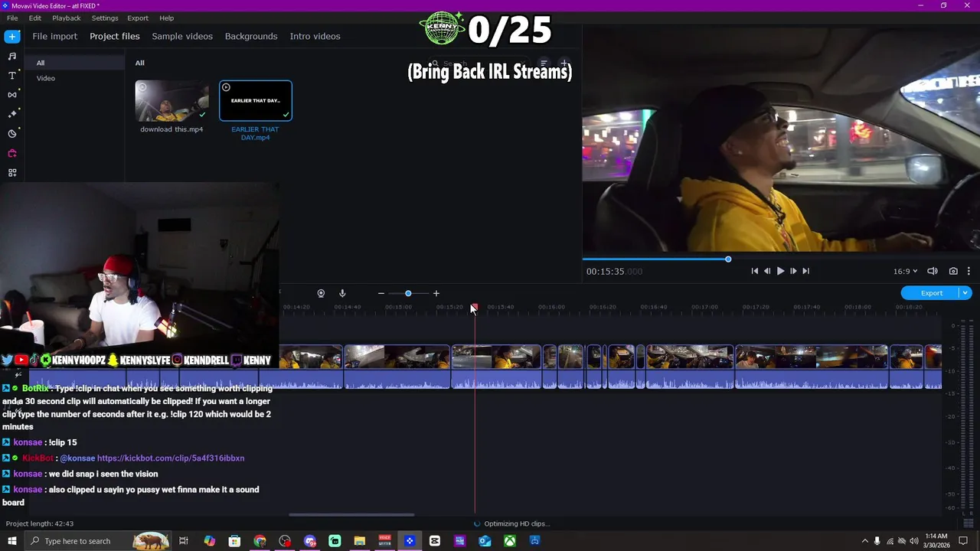This screenshot has height=551, width=980.
Task: Switch to the Project files tab
Action: click(115, 36)
